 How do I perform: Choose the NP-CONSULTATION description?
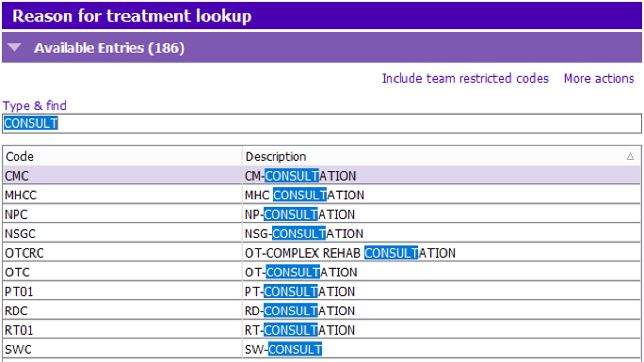(299, 214)
